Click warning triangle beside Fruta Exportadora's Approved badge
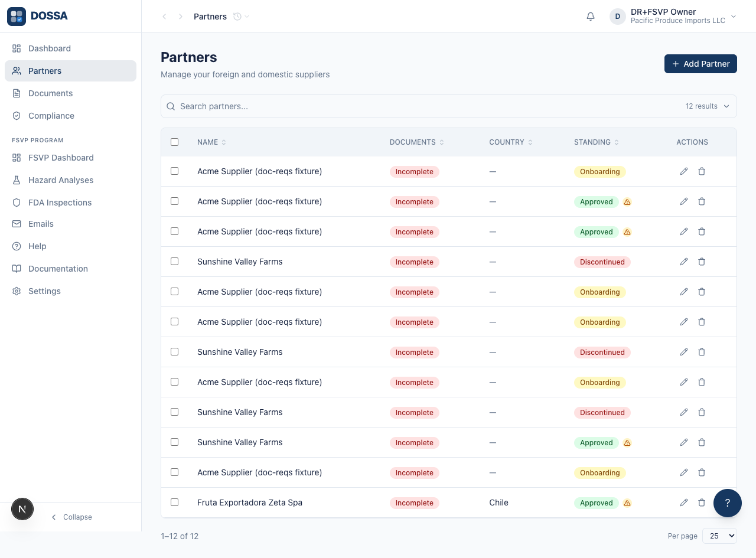Screen dimensions: 756x558 tap(627, 503)
